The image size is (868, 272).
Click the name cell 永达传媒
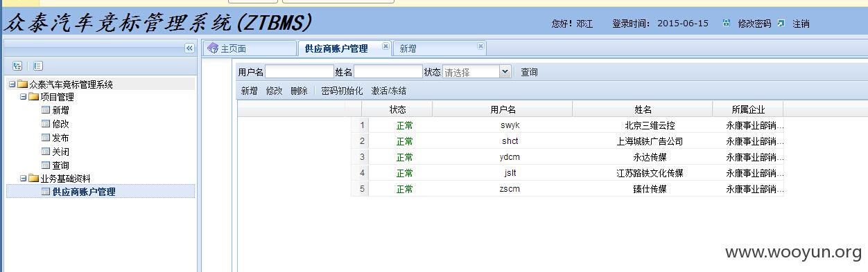click(650, 157)
